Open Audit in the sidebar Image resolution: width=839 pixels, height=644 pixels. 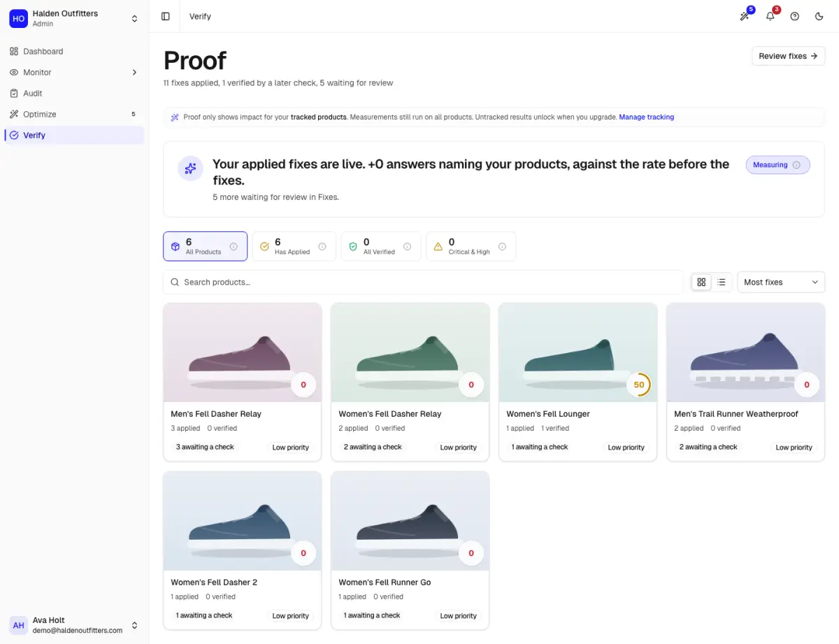(x=74, y=93)
